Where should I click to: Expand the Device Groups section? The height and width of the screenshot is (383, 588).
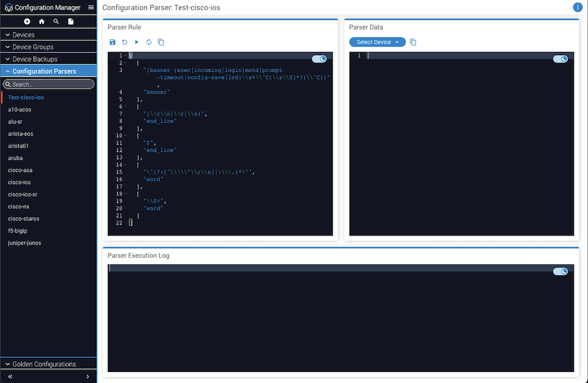coord(48,47)
